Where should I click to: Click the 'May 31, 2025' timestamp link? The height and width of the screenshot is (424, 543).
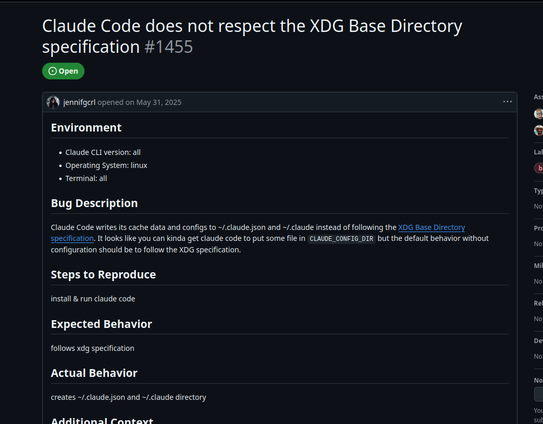pos(159,102)
